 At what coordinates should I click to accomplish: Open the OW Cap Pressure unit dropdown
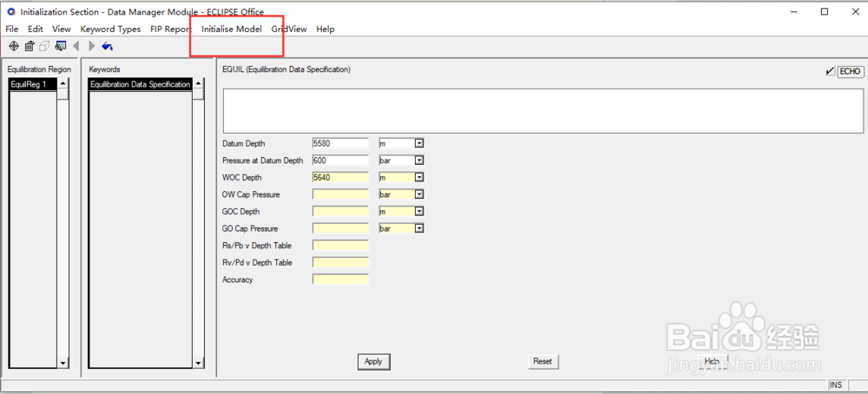(419, 194)
